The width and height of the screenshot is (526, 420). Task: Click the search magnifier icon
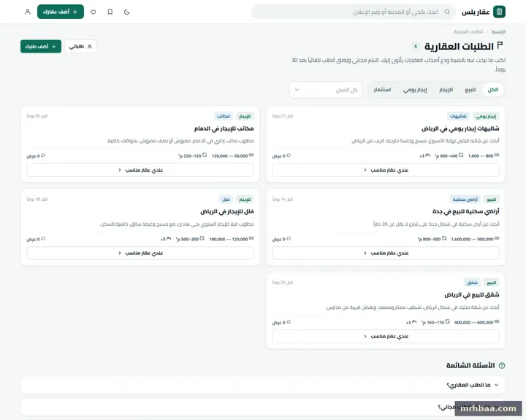pos(447,12)
